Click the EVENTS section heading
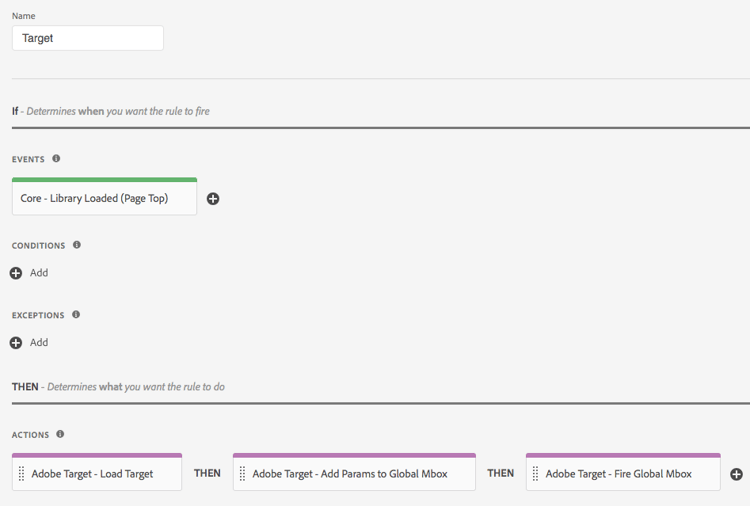 pos(28,159)
